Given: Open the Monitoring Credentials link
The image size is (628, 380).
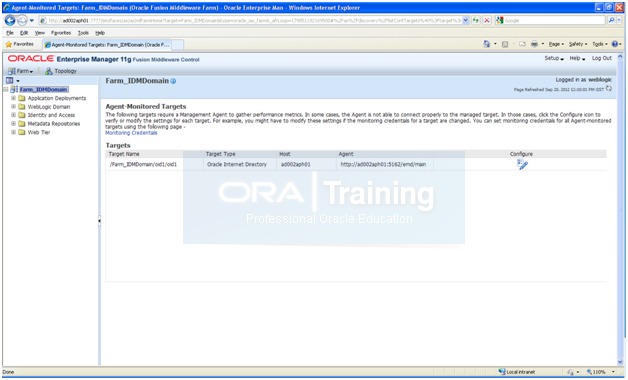Looking at the screenshot, I should click(x=131, y=133).
